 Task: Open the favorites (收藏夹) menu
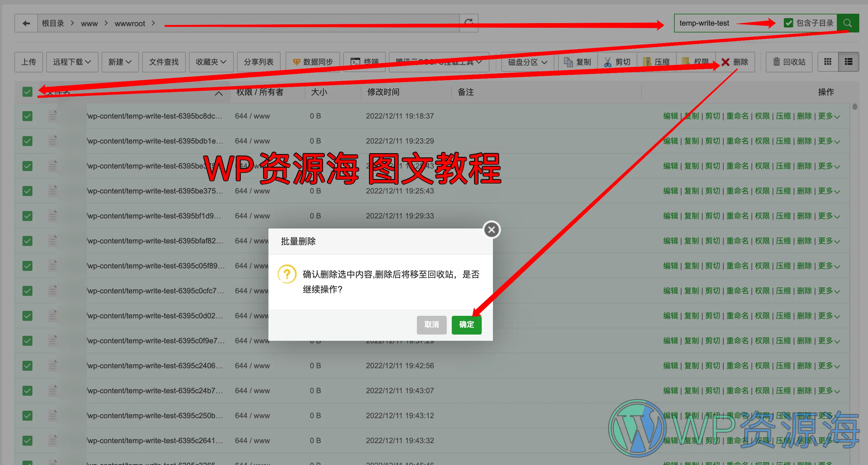point(211,62)
